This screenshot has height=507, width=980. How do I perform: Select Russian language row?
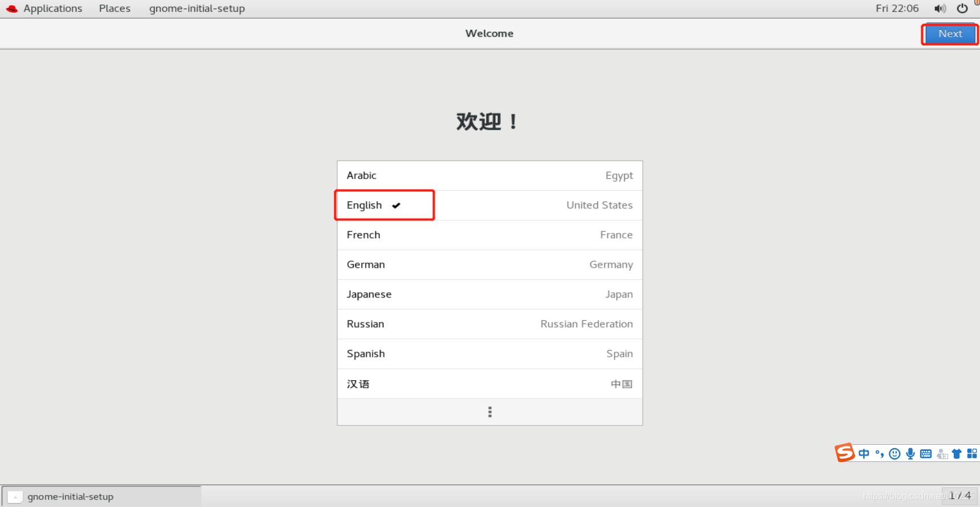(x=489, y=324)
